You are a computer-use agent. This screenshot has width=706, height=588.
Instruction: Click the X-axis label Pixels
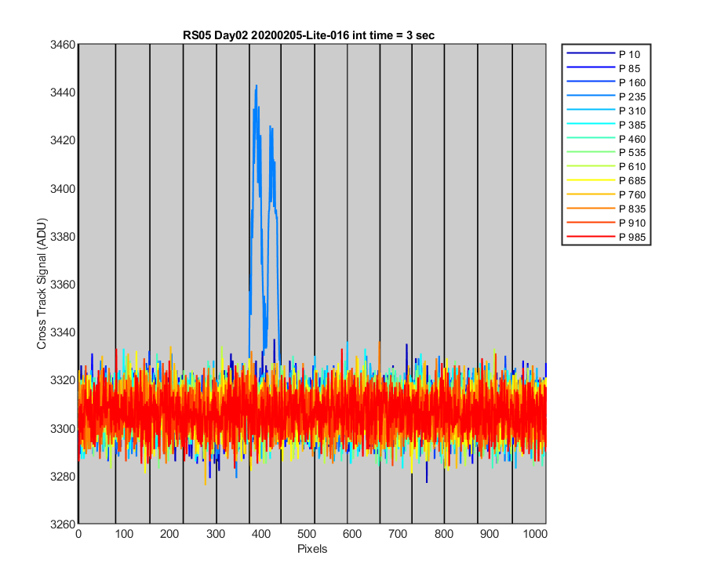(x=312, y=549)
